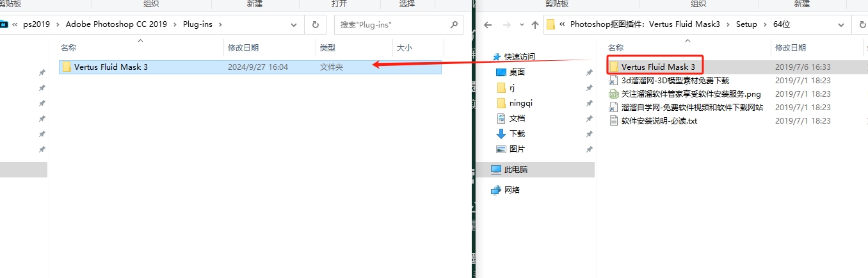Screen dimensions: 868x278
Task: Go to Photoshop抠图插件：Vertus Fluid Mask3 breadcrumb folder
Action: (x=645, y=24)
